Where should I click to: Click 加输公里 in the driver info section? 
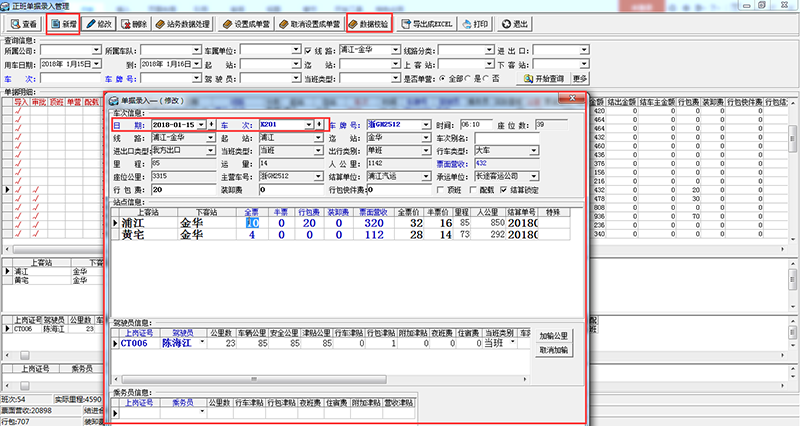[x=554, y=336]
